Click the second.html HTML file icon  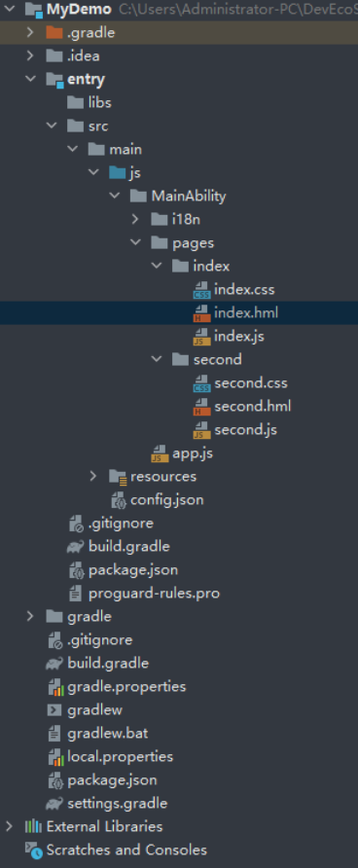201,407
